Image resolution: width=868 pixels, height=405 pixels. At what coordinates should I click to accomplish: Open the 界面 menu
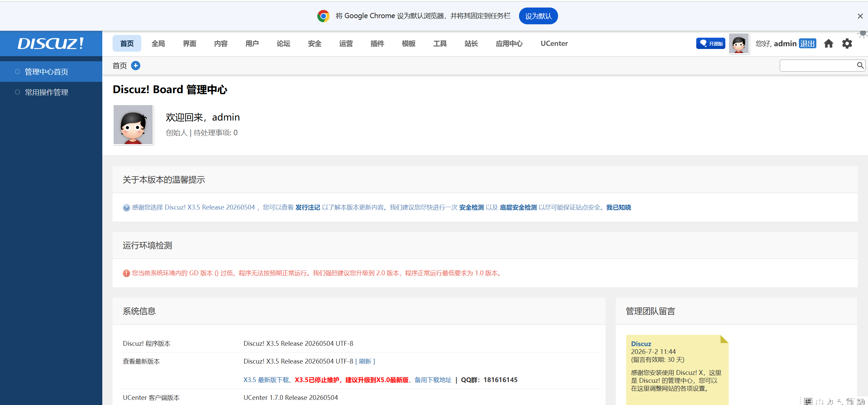point(190,43)
